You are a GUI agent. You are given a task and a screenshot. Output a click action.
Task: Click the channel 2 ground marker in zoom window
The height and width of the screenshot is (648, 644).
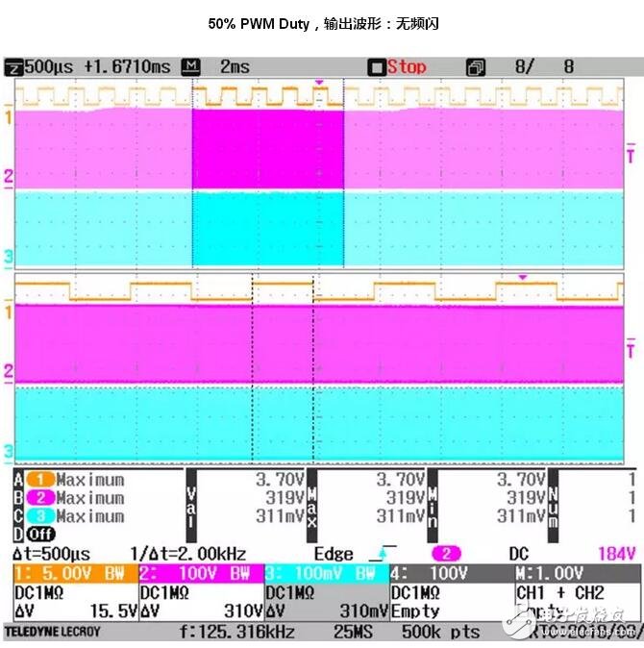click(9, 373)
